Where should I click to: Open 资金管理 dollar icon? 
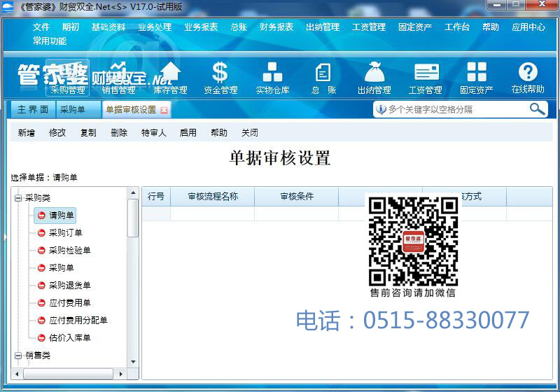[x=220, y=78]
